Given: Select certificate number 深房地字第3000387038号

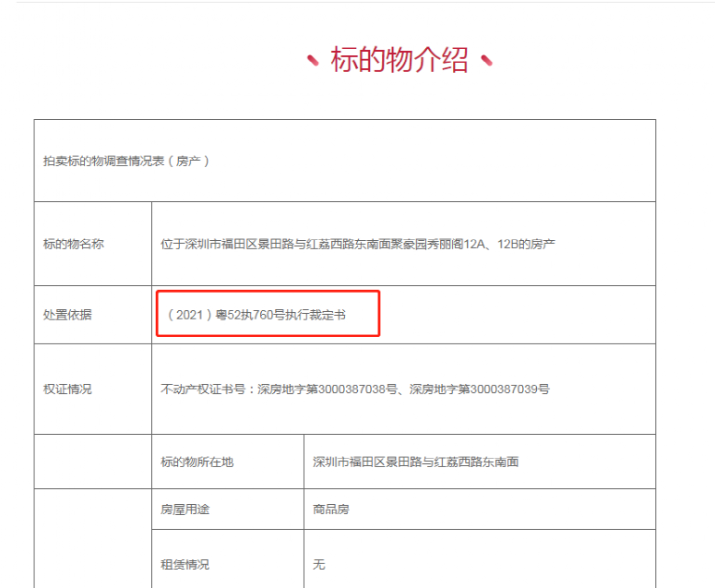Looking at the screenshot, I should point(328,389).
